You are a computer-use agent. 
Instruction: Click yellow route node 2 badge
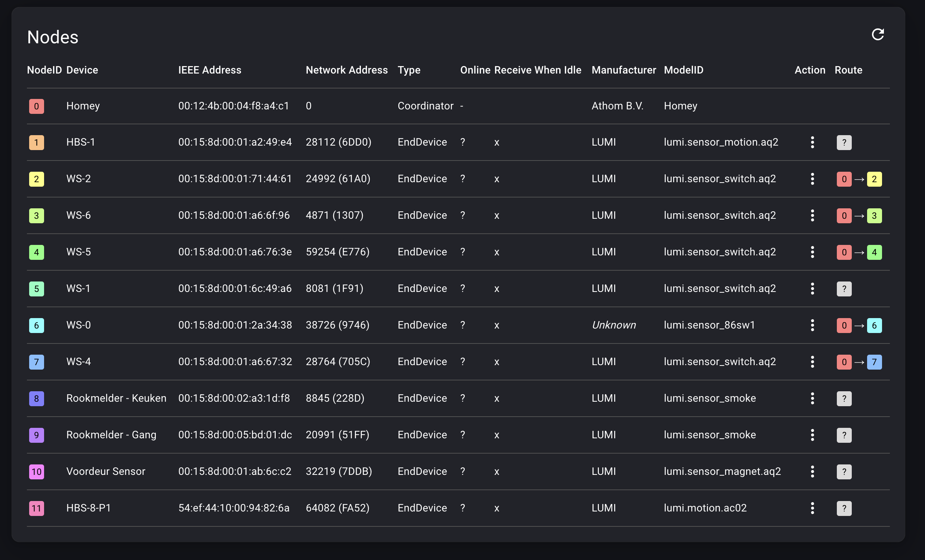(874, 179)
